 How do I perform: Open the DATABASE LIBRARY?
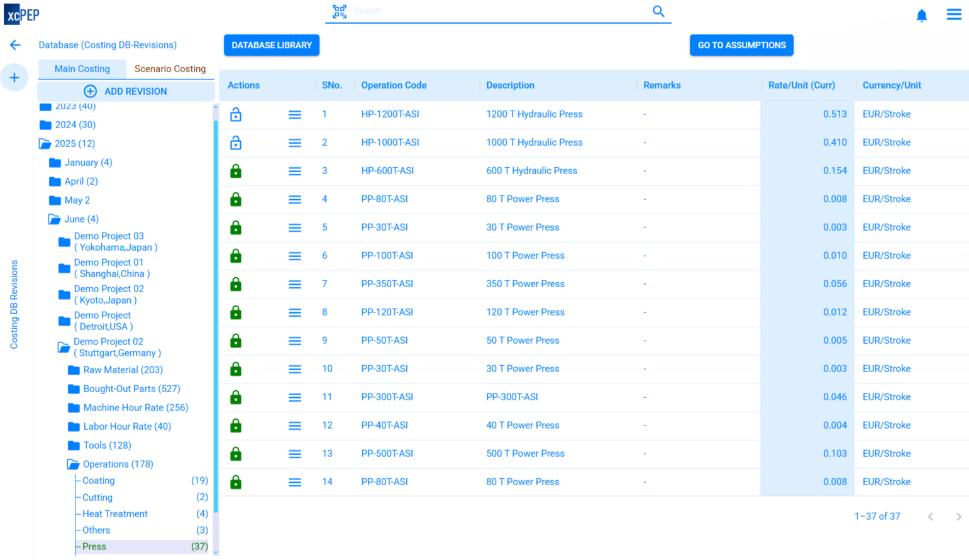(271, 45)
